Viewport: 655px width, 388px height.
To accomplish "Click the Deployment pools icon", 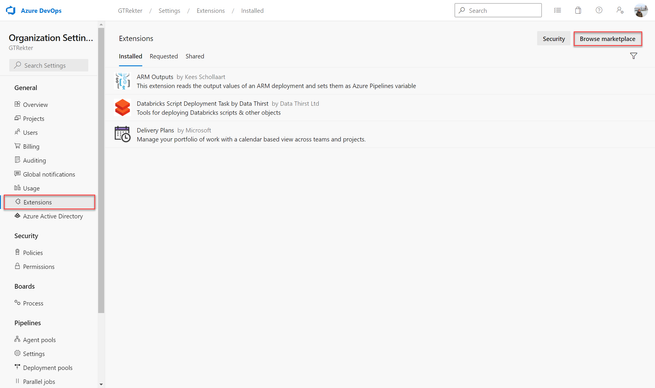I will [17, 367].
